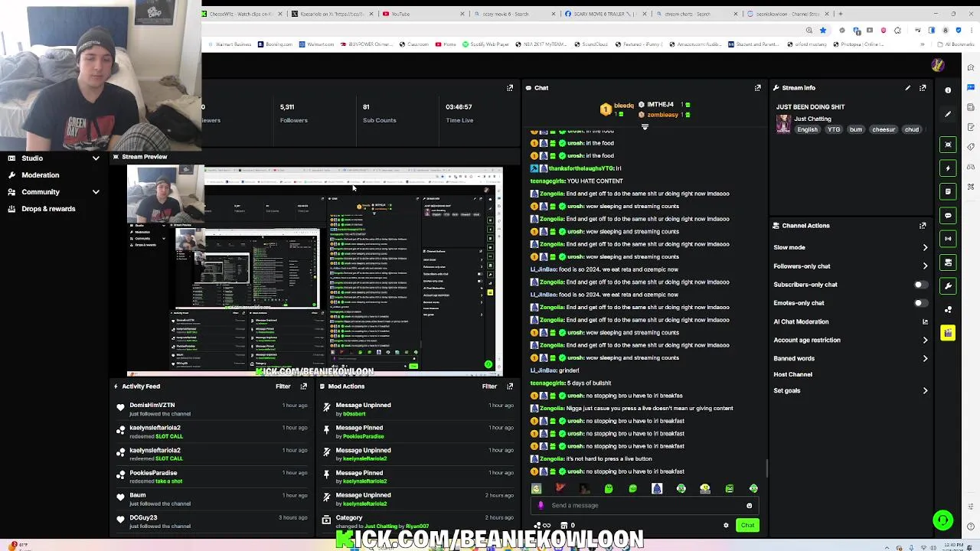Toggle the broadcast signal sidebar icon
Image resolution: width=980 pixels, height=551 pixels.
pyautogui.click(x=948, y=239)
